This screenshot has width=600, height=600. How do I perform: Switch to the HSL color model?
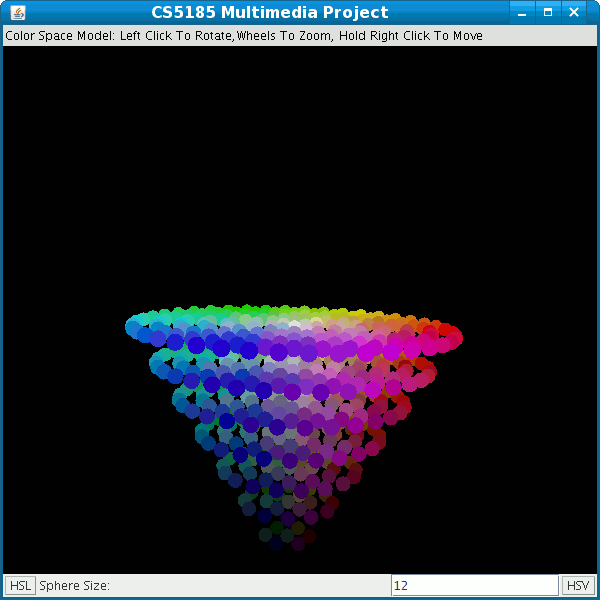20,585
